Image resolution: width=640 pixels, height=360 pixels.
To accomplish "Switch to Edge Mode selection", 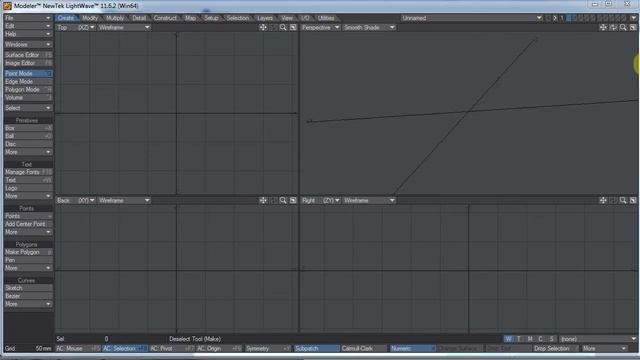I will click(28, 82).
